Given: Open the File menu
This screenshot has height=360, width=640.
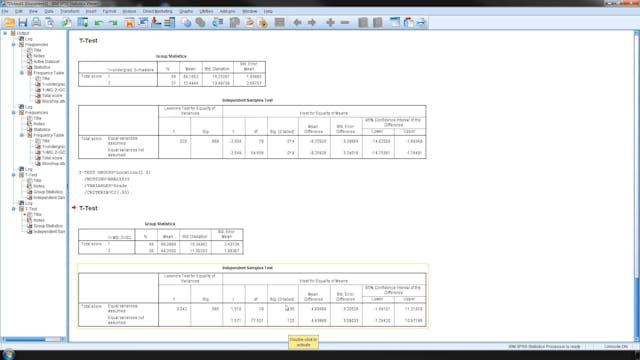Looking at the screenshot, I should 5,11.
